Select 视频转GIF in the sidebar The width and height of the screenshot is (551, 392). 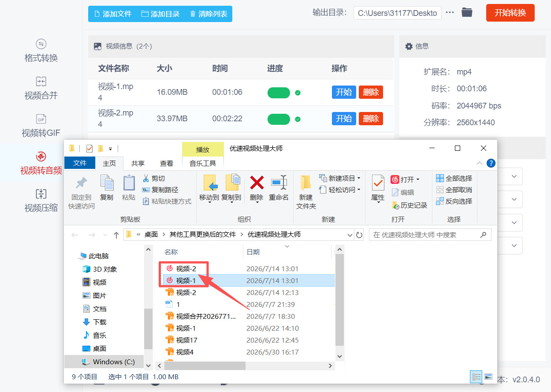tap(41, 126)
